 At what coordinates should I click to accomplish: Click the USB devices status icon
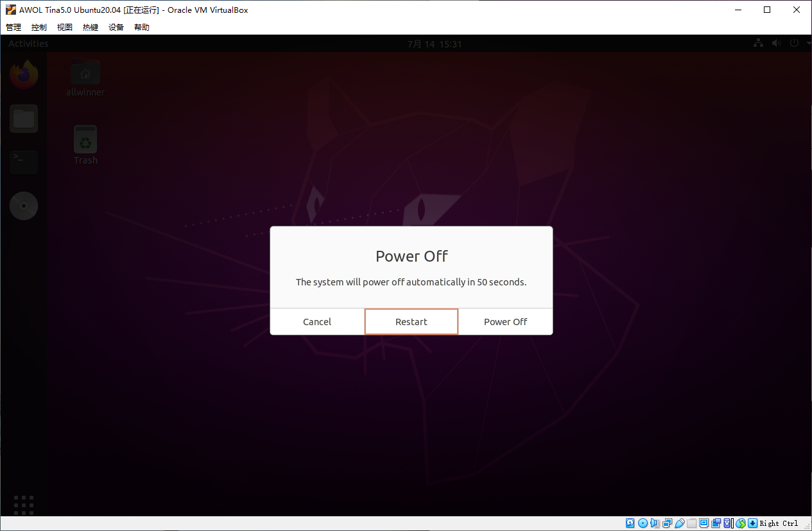680,523
